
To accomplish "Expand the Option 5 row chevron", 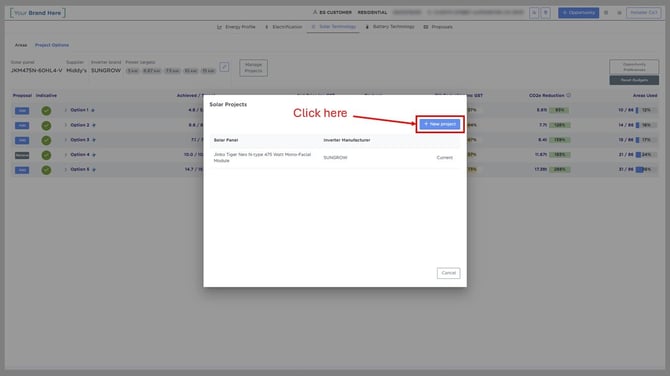I will tap(66, 170).
